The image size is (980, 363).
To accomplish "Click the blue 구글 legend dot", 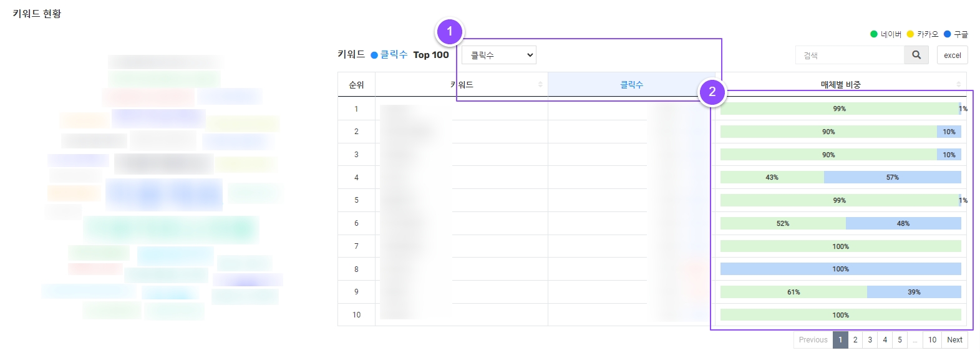I will pos(947,34).
